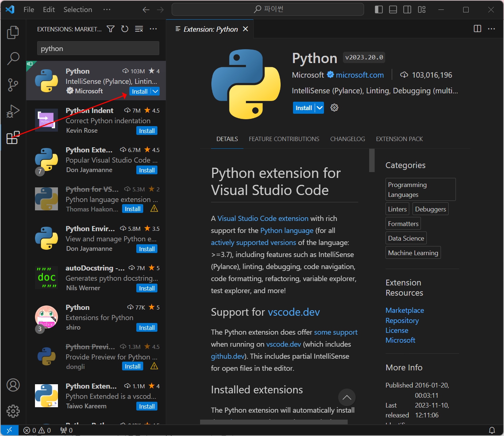
Task: Open the Marketplace resource link
Action: 405,310
